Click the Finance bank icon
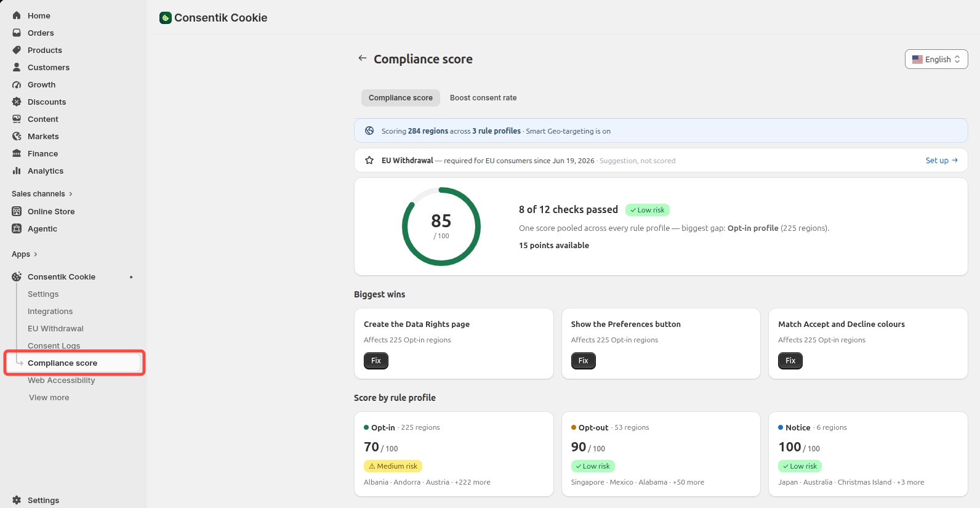The width and height of the screenshot is (980, 508). (x=17, y=153)
